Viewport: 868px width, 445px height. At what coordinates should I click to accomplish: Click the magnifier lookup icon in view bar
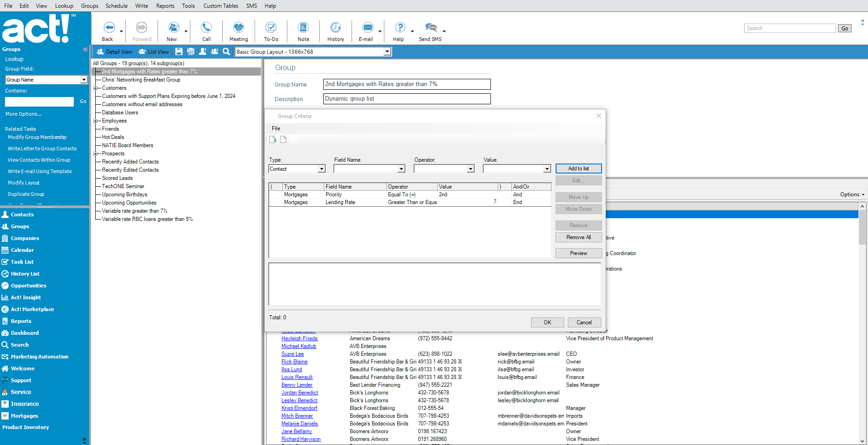[x=226, y=52]
